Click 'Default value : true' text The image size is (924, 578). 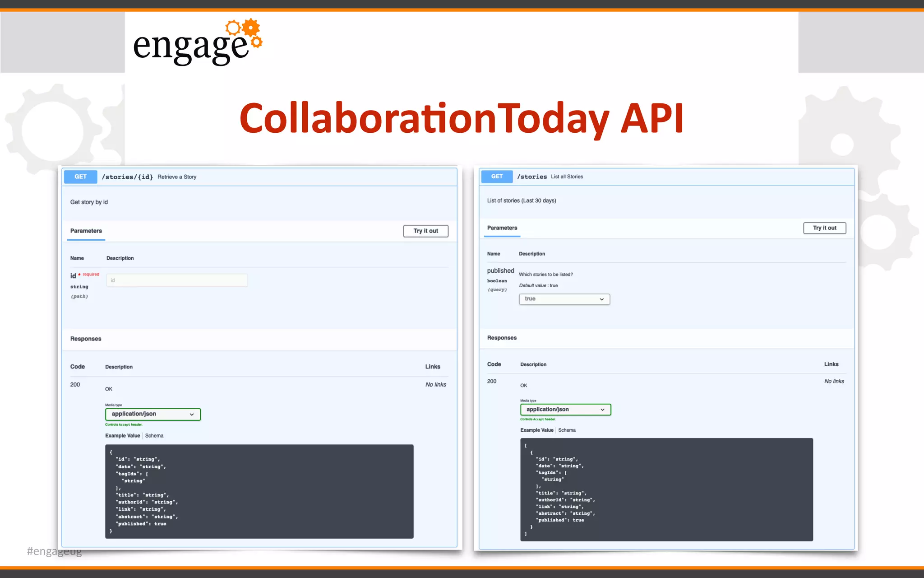[x=538, y=286]
